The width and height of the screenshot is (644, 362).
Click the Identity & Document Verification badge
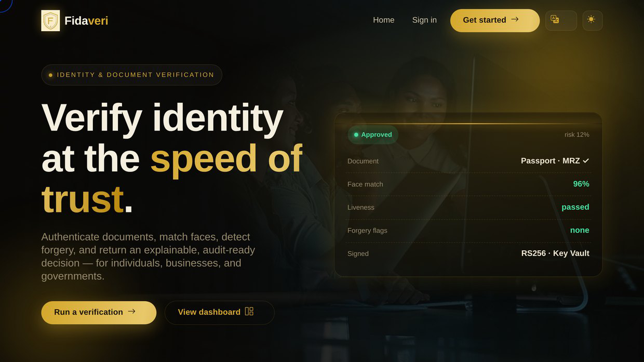[132, 75]
